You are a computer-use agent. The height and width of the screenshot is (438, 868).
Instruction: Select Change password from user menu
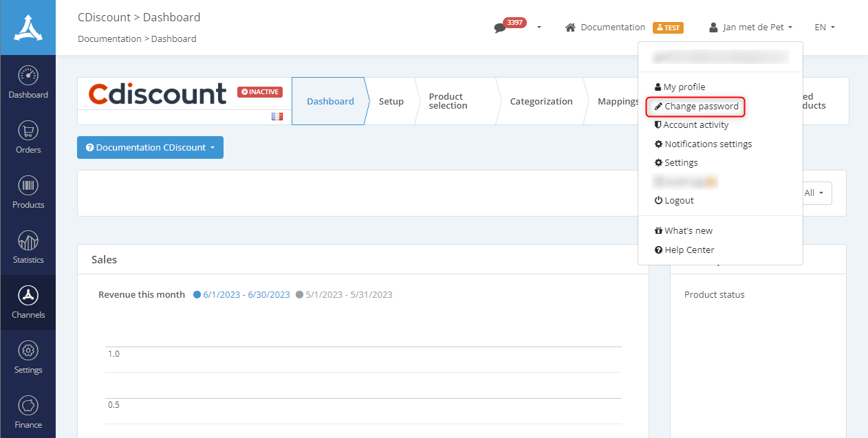point(696,107)
